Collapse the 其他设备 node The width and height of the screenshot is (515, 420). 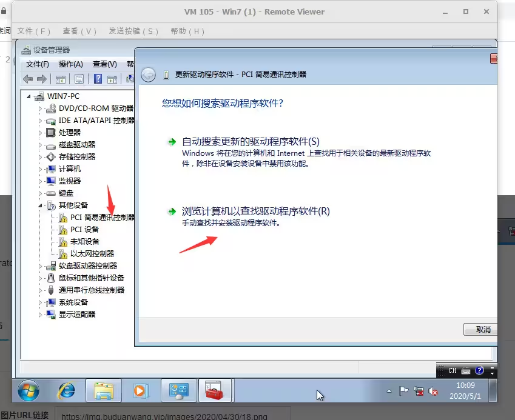tap(40, 205)
